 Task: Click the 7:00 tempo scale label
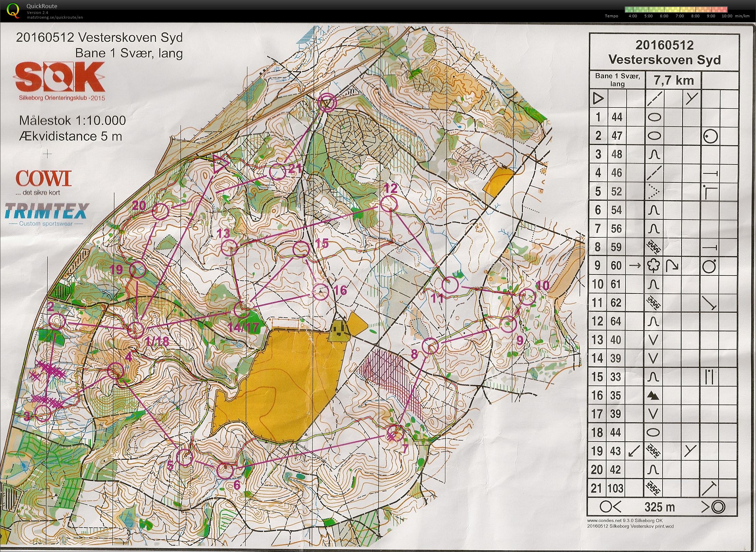(x=680, y=16)
